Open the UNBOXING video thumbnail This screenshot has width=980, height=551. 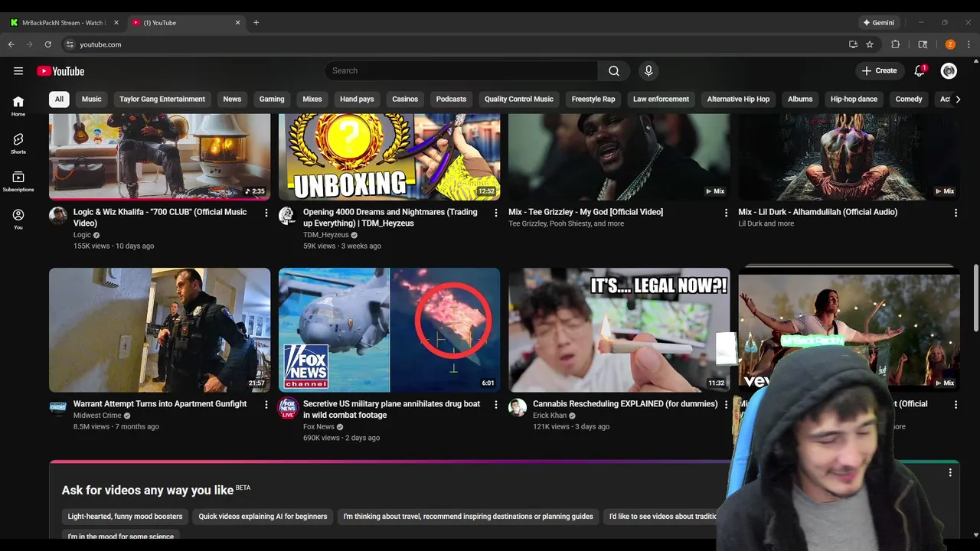389,157
